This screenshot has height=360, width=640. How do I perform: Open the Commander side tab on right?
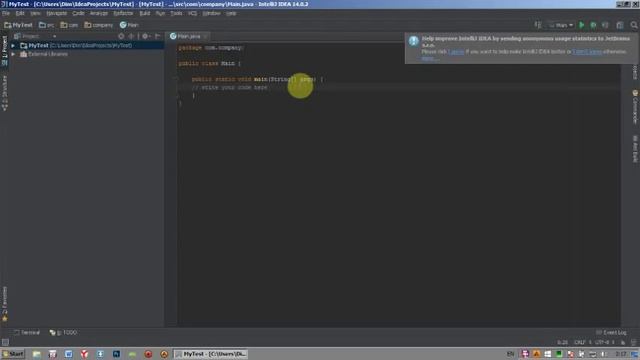(x=635, y=107)
